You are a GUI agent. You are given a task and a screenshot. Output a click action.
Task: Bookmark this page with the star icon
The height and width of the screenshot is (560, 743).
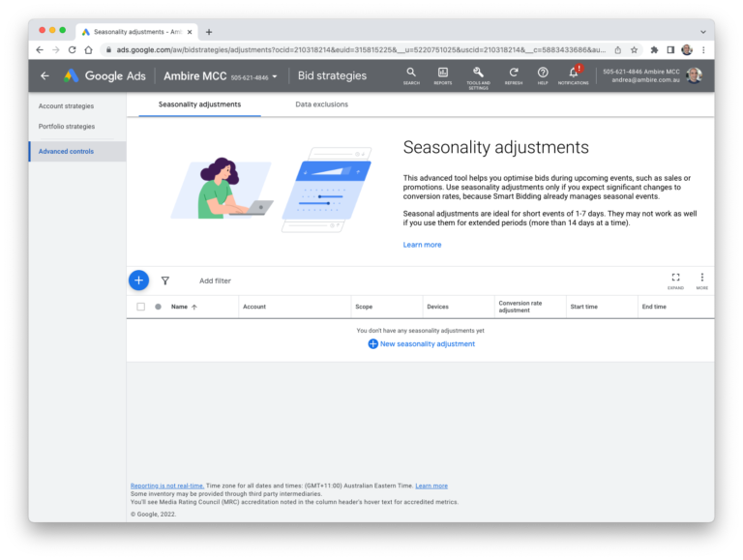pos(634,49)
